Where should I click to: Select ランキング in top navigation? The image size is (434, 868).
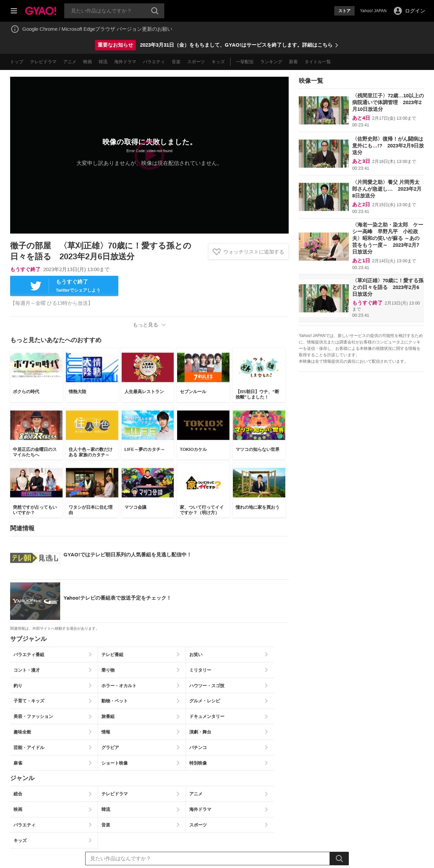(x=271, y=62)
